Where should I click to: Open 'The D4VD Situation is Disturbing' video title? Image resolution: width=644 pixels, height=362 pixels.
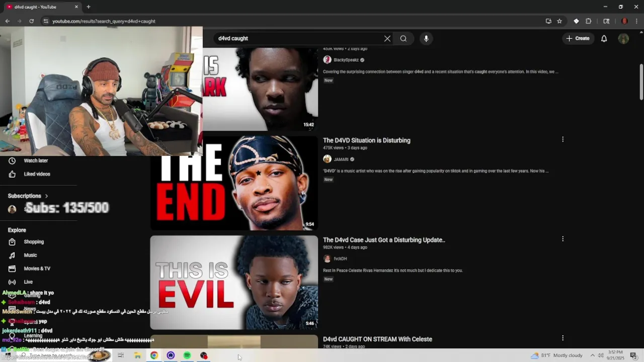coord(366,140)
